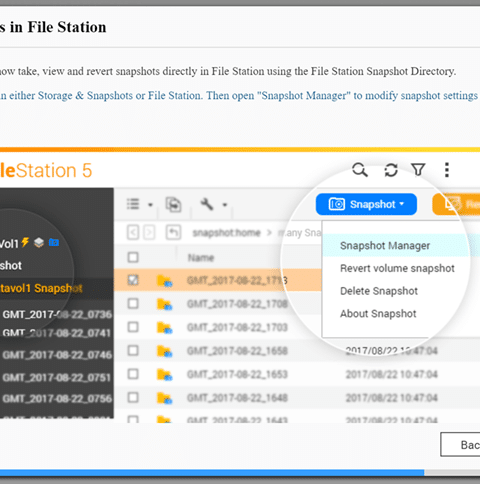
Task: Check the GMT_2017-08-22_1653 row checkbox
Action: pyautogui.click(x=133, y=374)
